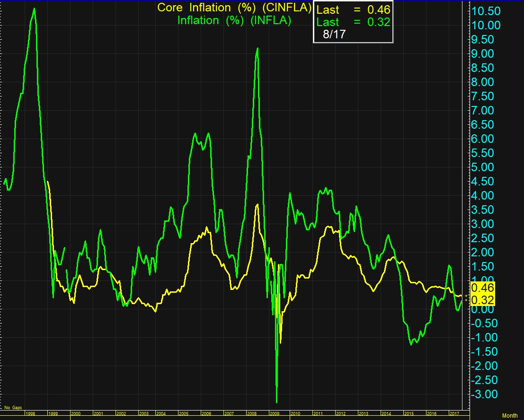Screen dimensions: 524x420
Task: Select the green Last = 0.32 readout
Action: pyautogui.click(x=353, y=22)
